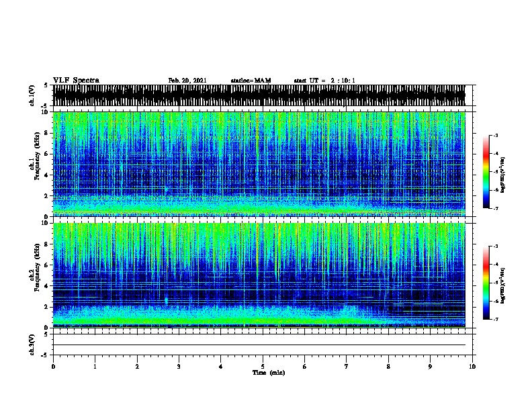Click the '-5' tick on ch.3(V) axis
Screen dimensions: 532x411
(x=46, y=355)
